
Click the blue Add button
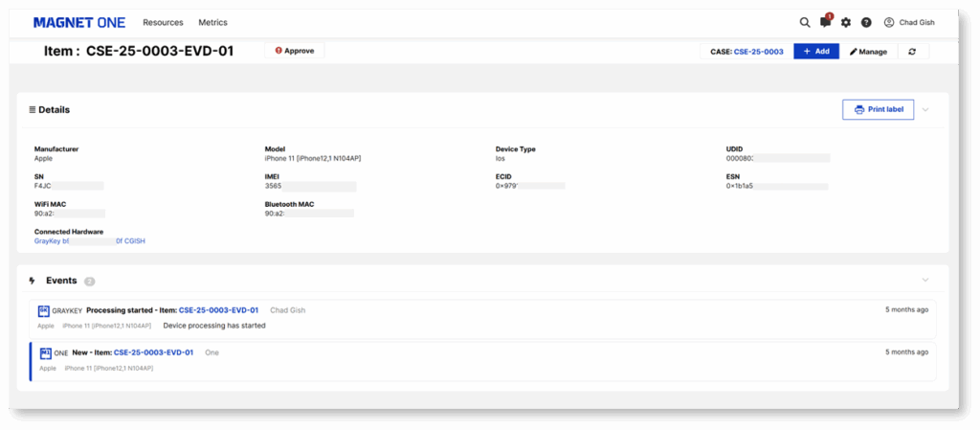click(x=816, y=52)
